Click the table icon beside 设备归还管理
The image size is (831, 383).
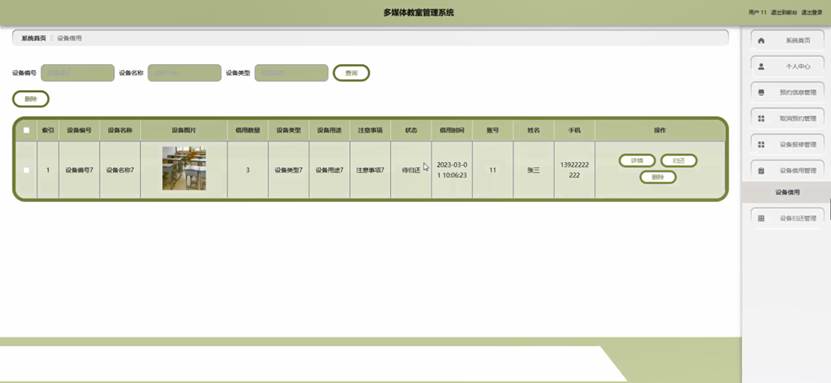point(762,218)
